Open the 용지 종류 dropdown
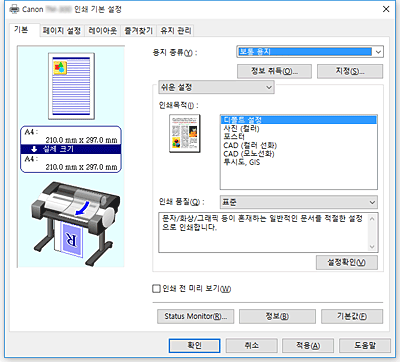The image size is (400, 362). point(310,52)
